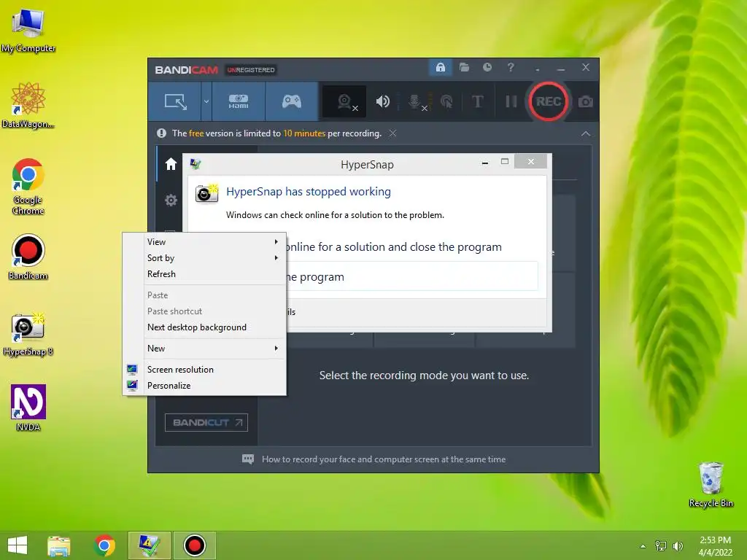Select the HDMI device recording mode
The width and height of the screenshot is (747, 560).
(x=239, y=101)
